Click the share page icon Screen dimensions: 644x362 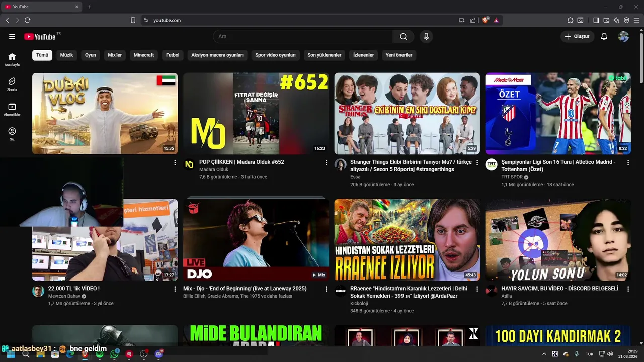click(473, 20)
